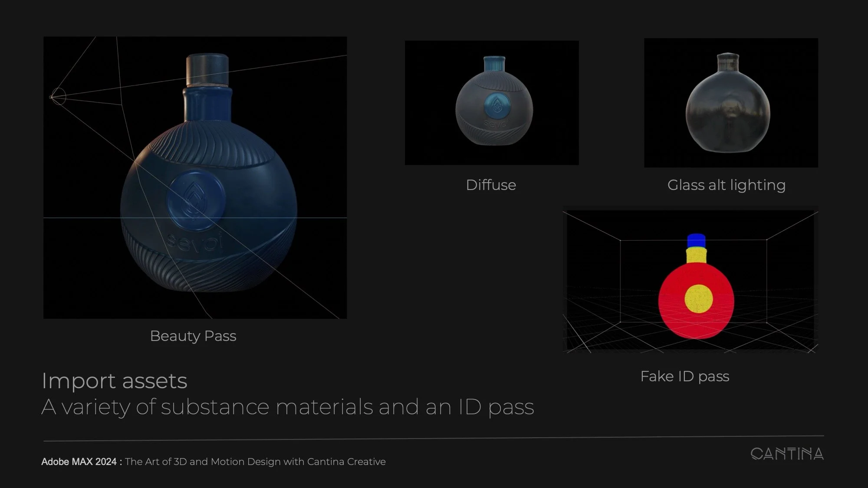The height and width of the screenshot is (488, 868).
Task: Click the 'sevoi' engraving on Beauty Pass bottle
Action: [x=195, y=242]
